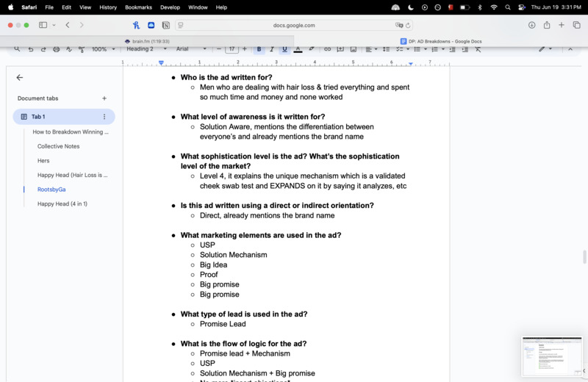Switch to DP: AD Breakdowns Google Docs tab
588x382 pixels.
(x=441, y=41)
